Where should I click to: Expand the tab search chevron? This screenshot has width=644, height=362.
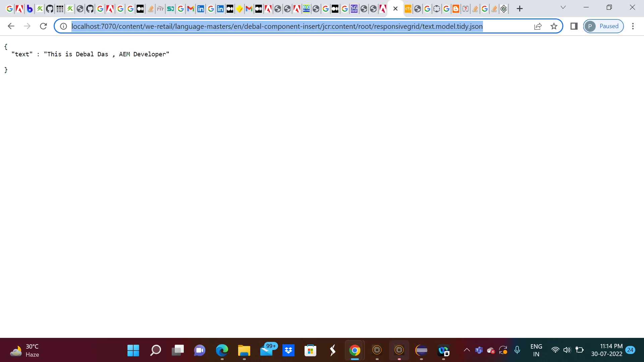(563, 7)
